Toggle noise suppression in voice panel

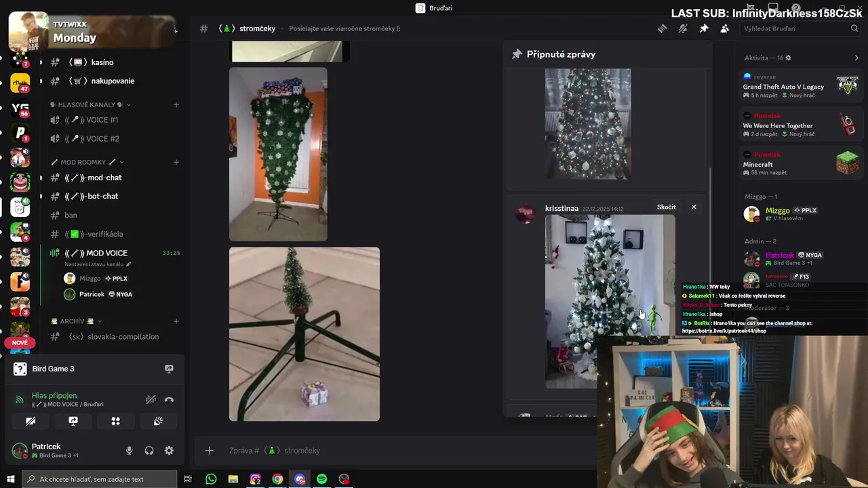tap(151, 399)
